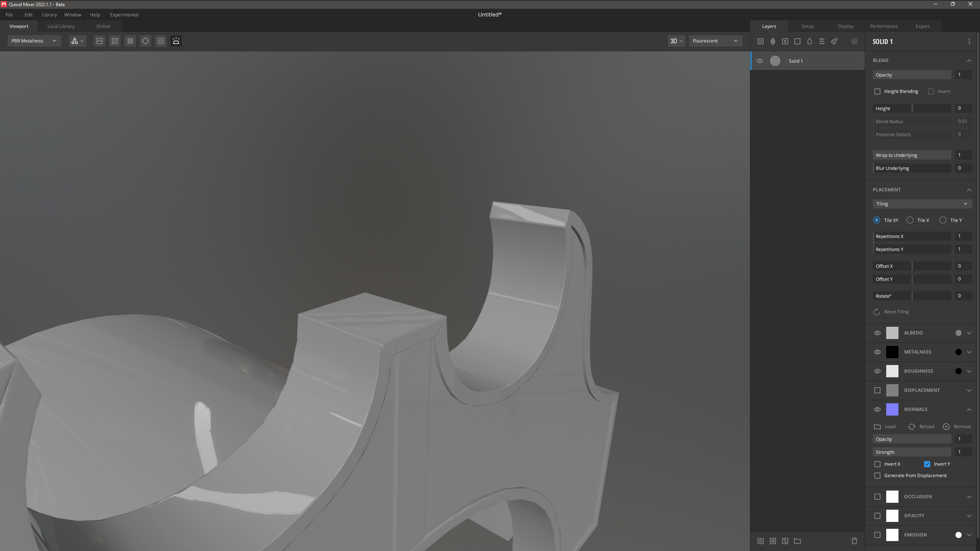Click the framed-circle icon in viewport toolbar
The image size is (980, 551).
click(x=161, y=41)
